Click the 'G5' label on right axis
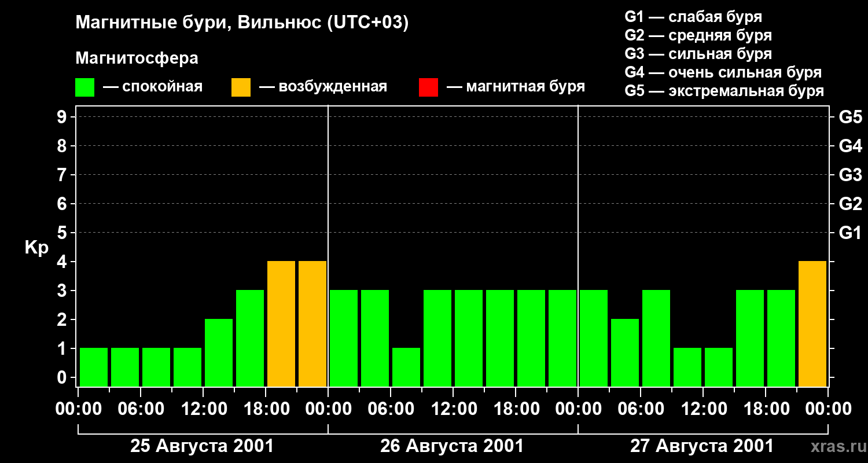Viewport: 868px width, 463px height. point(850,117)
